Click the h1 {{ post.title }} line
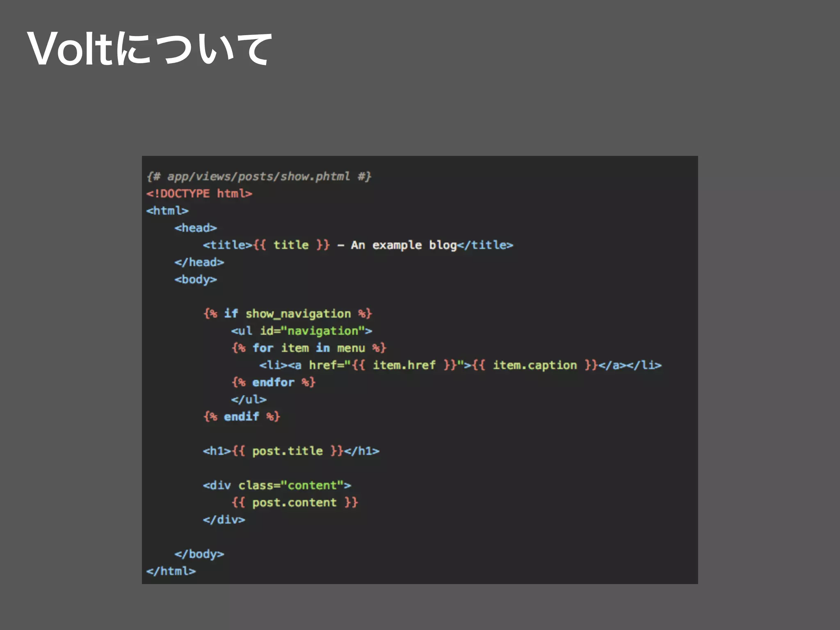 tap(291, 451)
